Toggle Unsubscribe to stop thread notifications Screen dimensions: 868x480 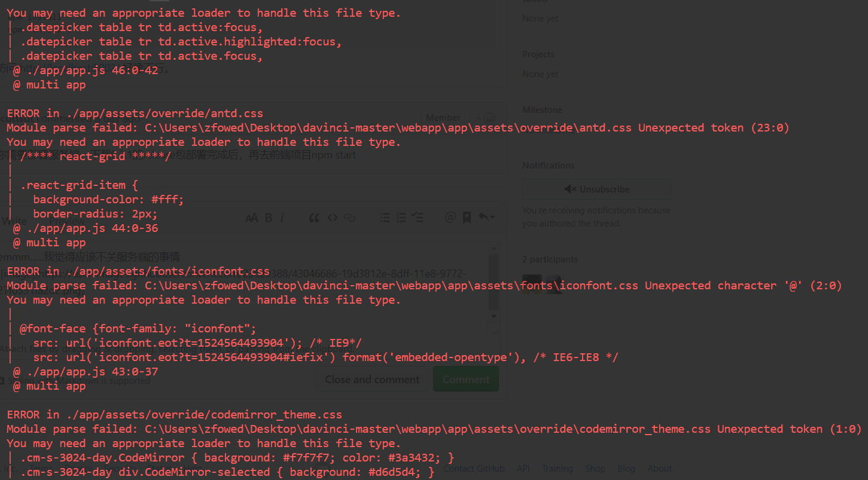coord(596,189)
